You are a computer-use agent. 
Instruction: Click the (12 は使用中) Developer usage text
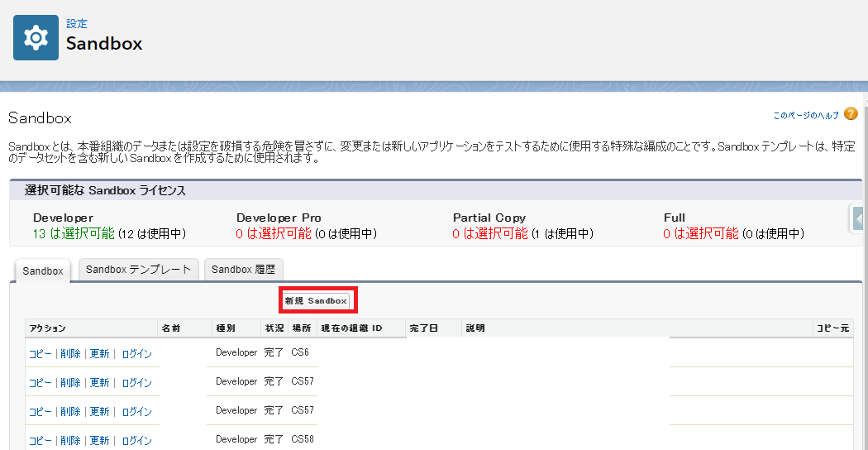152,234
